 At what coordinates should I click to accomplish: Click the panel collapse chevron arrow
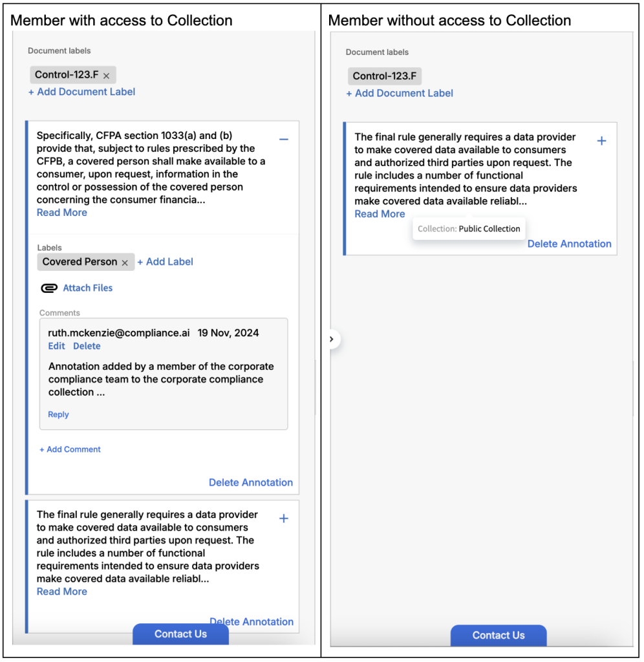[x=332, y=339]
